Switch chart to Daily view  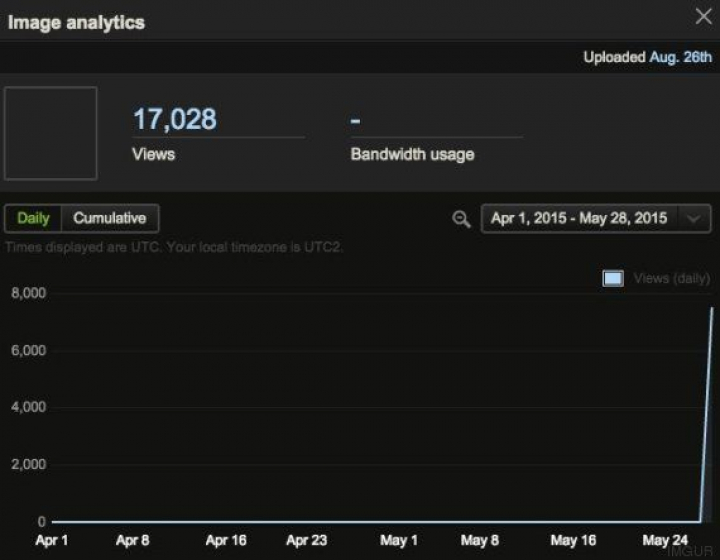[33, 218]
